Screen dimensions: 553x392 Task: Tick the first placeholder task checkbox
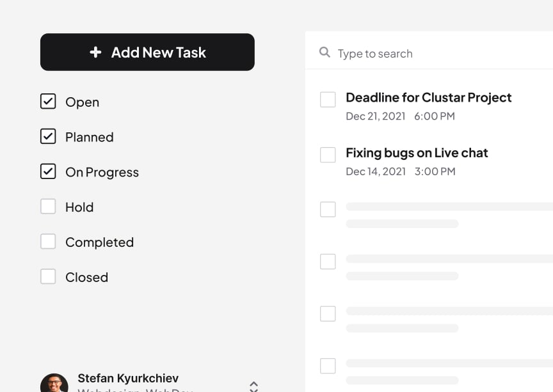coord(328,209)
